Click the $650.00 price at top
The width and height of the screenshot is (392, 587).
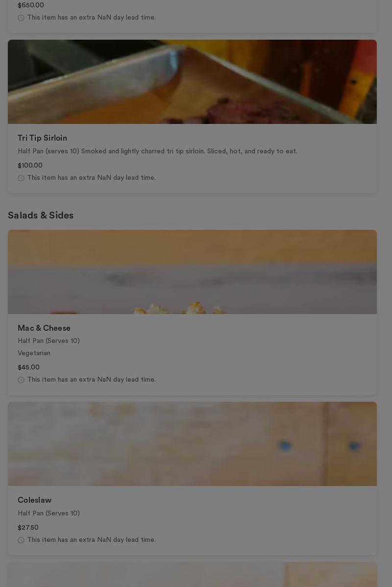click(x=31, y=5)
